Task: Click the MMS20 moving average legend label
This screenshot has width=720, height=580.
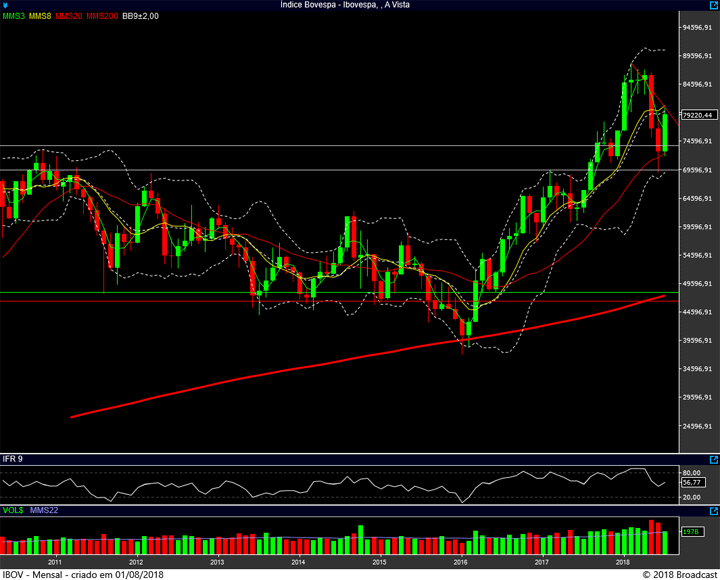Action: 70,17
